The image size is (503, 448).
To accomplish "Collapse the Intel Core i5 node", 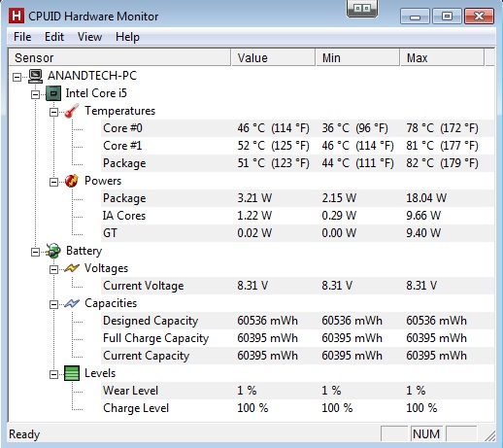I will tap(35, 94).
